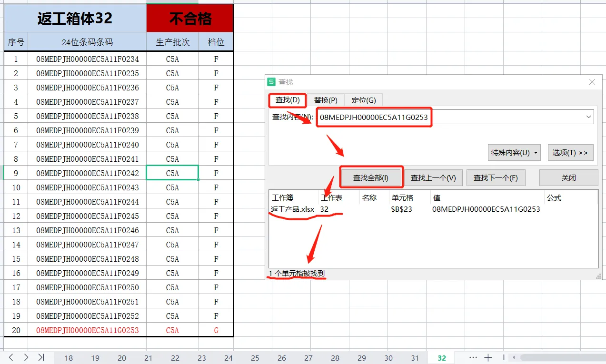The image size is (606, 364).
Task: Click serial number cell 15
Action: tap(16, 259)
